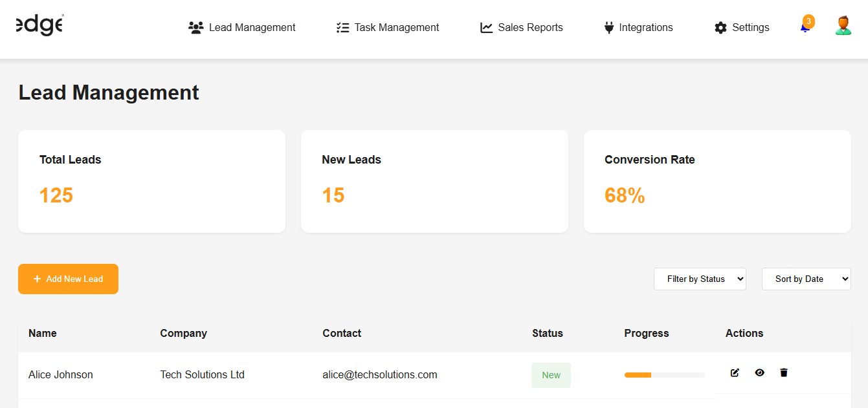Click the edit icon for Alice Johnson
The width and height of the screenshot is (868, 408).
(735, 372)
